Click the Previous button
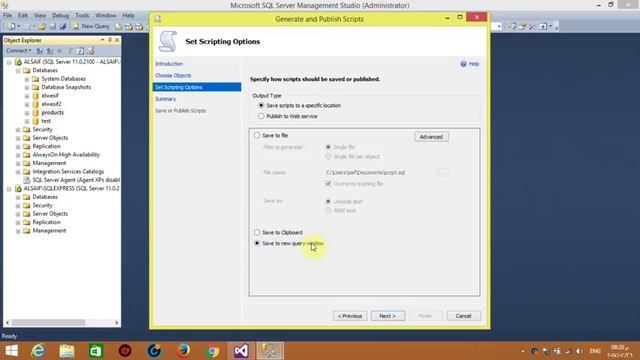This screenshot has width=640, height=360. [350, 316]
